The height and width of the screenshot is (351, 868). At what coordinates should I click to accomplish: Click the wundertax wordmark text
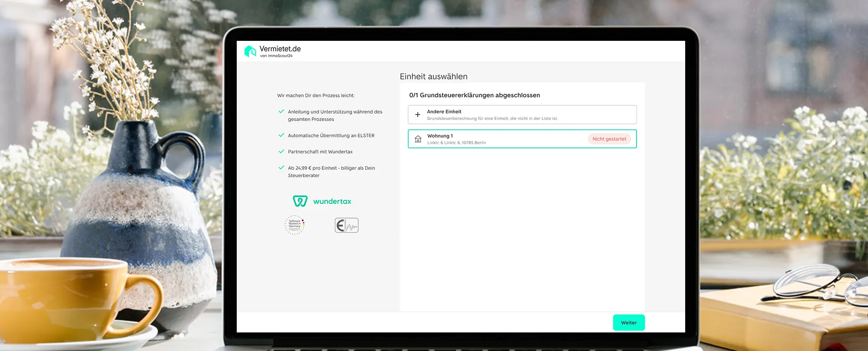(x=332, y=201)
